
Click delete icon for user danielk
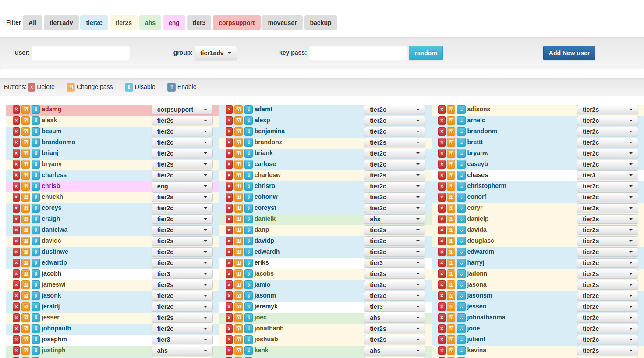click(x=229, y=219)
